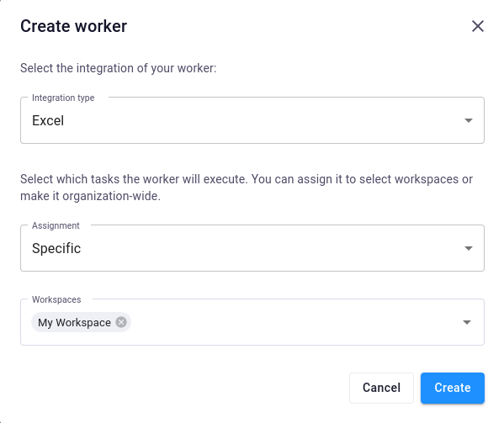
Task: Close the Create worker dialog
Action: (x=478, y=26)
